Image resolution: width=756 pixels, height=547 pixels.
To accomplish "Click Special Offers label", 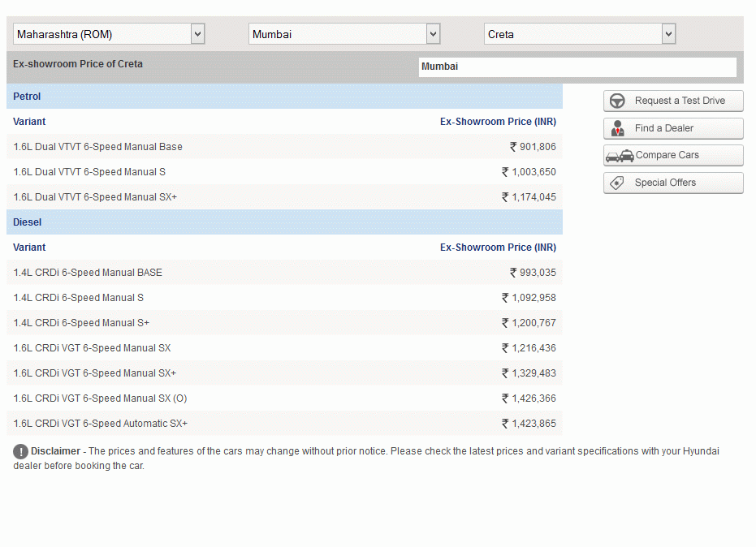I will [x=665, y=183].
